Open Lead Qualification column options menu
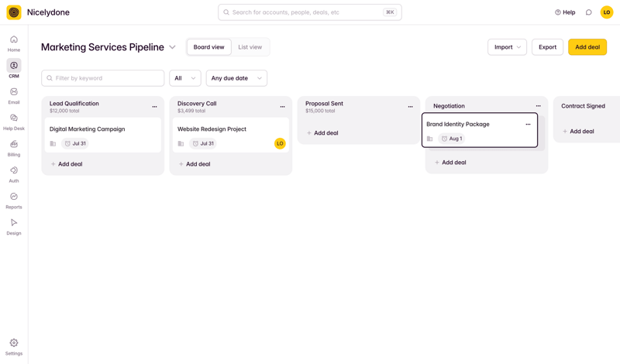Image resolution: width=620 pixels, height=364 pixels. tap(154, 107)
